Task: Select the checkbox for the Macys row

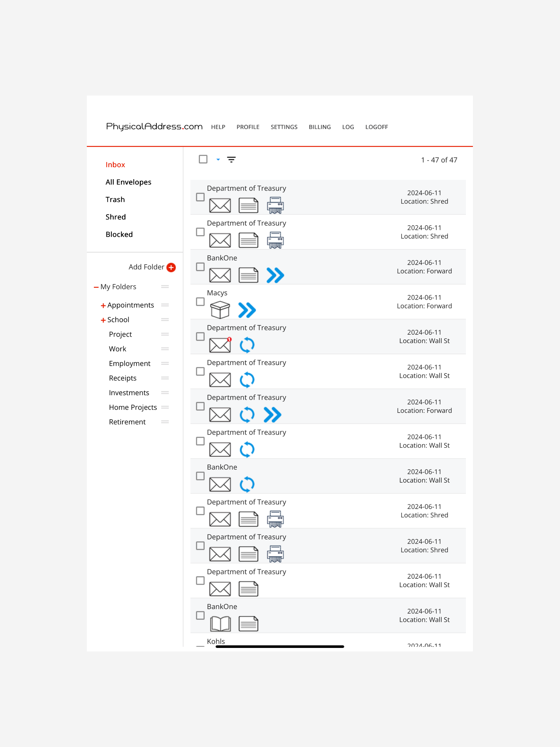Action: [201, 302]
